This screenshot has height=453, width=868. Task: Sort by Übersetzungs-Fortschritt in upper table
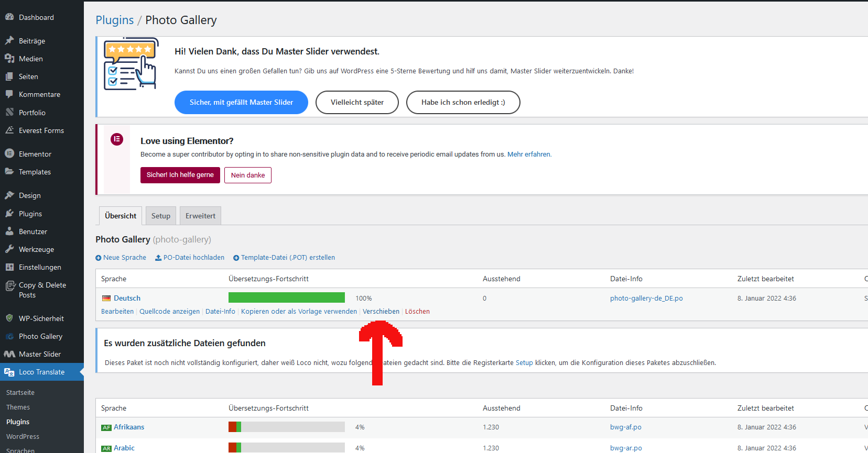click(x=268, y=279)
